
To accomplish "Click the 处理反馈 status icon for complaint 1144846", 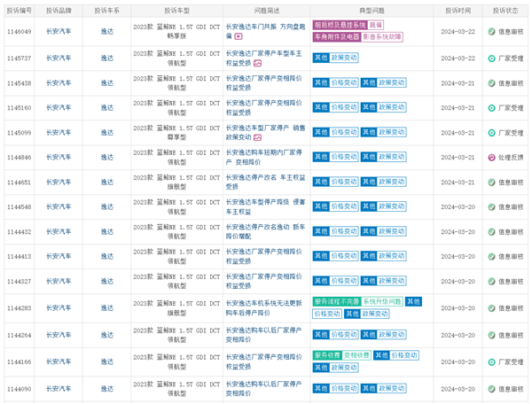I will 491,158.
